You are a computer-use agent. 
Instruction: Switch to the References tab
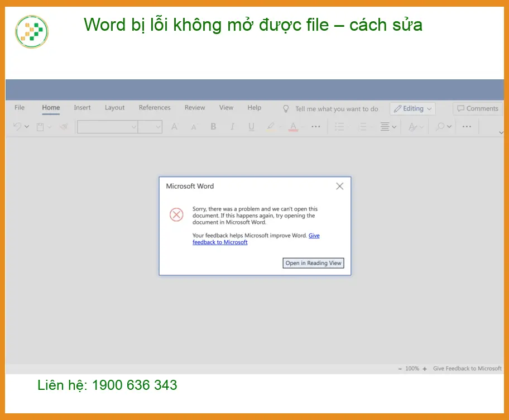155,108
